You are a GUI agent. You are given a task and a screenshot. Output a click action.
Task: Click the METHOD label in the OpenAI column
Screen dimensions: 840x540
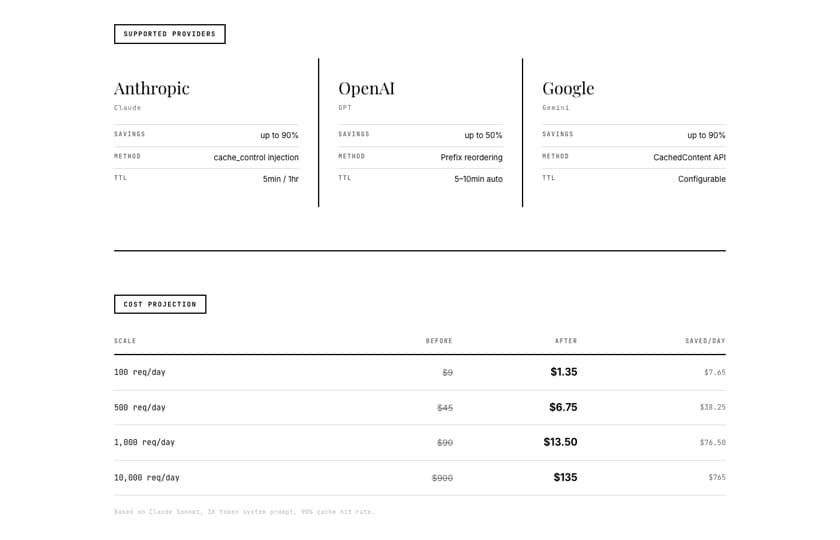click(351, 156)
